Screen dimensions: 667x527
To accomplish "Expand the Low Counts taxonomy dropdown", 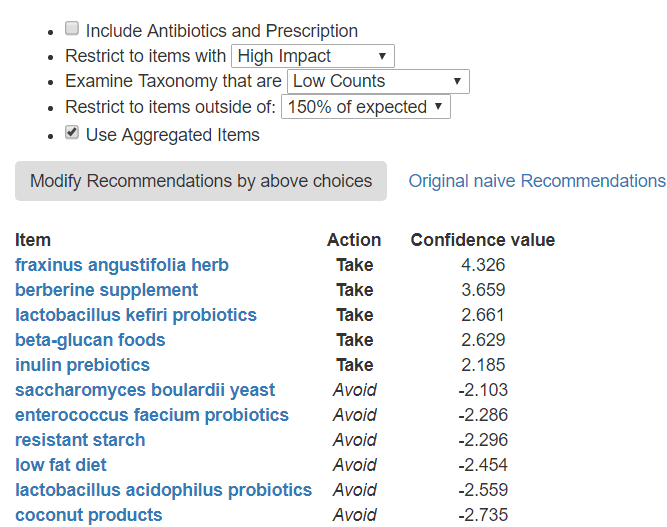I will [x=378, y=82].
